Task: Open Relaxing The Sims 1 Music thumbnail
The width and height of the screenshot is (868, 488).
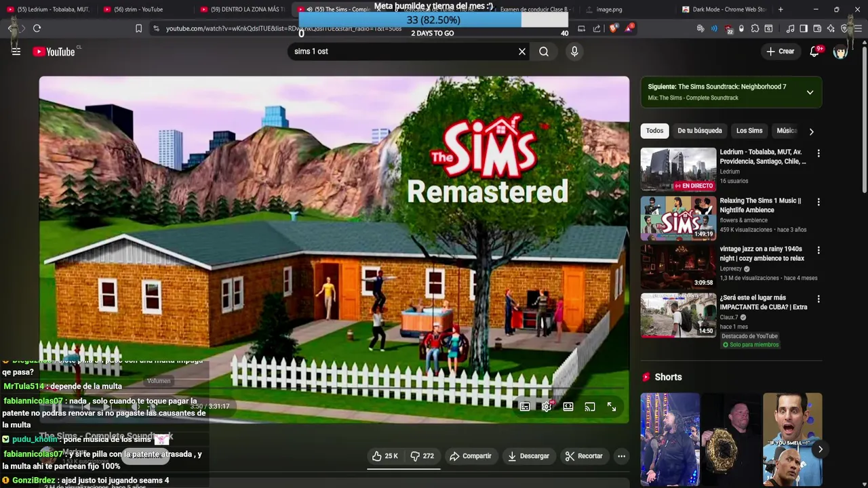Action: tap(678, 218)
